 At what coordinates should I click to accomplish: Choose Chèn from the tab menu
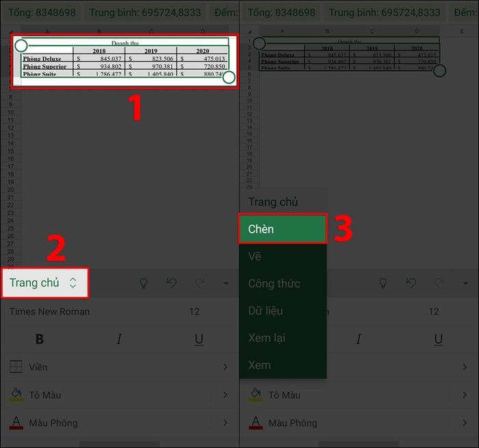pos(283,228)
